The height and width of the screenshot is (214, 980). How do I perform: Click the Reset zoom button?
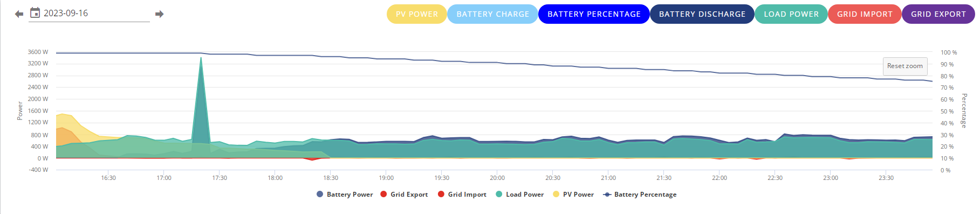coord(905,66)
